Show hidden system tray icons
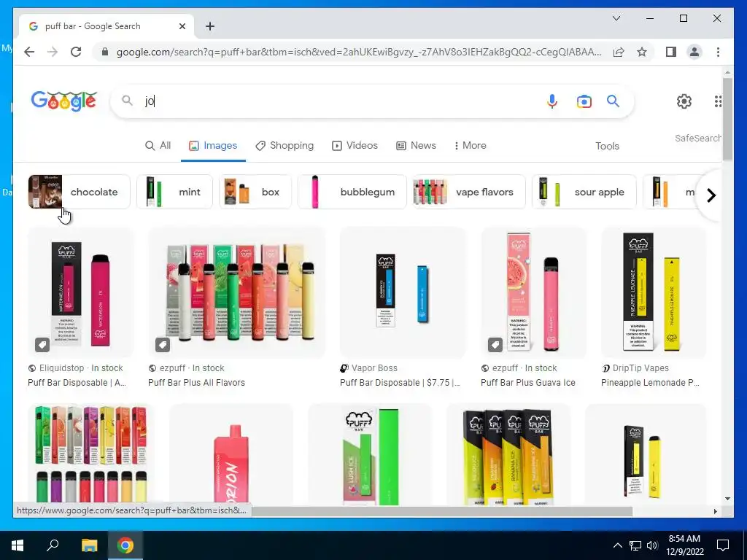The height and width of the screenshot is (560, 747). [x=617, y=545]
